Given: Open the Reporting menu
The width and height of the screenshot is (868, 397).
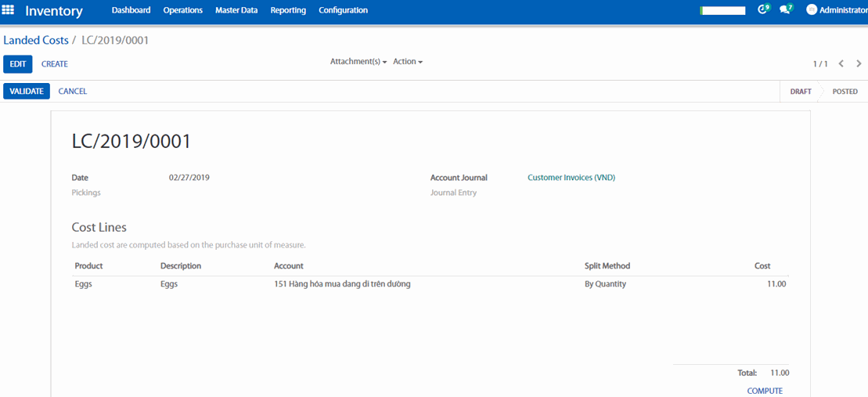Looking at the screenshot, I should click(288, 10).
